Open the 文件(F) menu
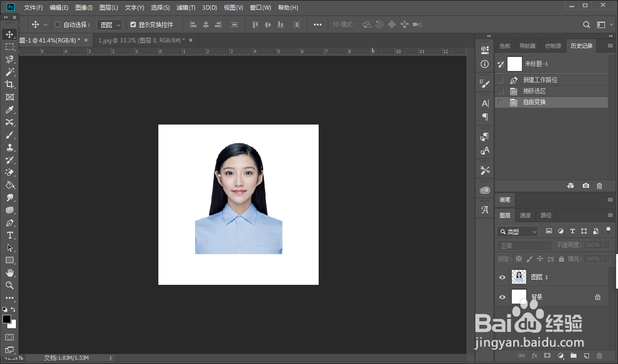 (33, 8)
